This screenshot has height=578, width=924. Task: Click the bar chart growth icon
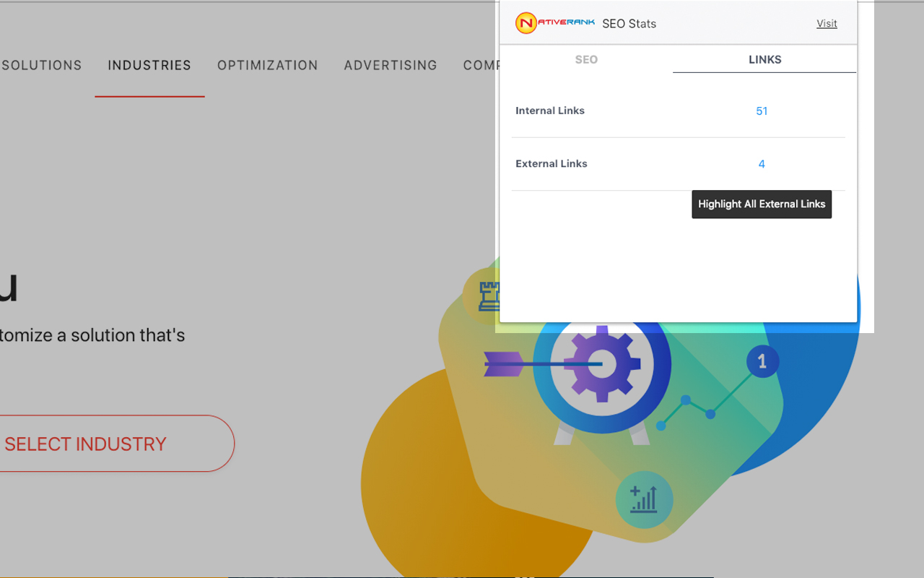point(644,499)
